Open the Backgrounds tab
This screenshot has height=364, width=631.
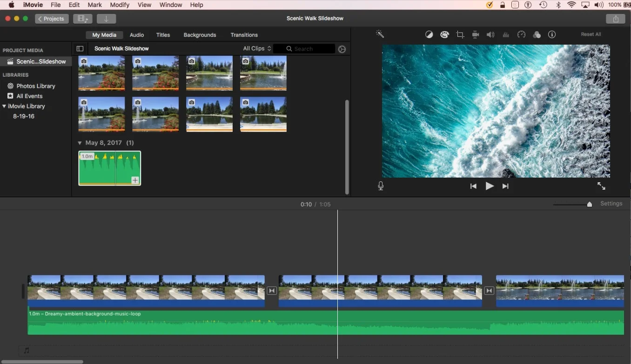point(200,35)
